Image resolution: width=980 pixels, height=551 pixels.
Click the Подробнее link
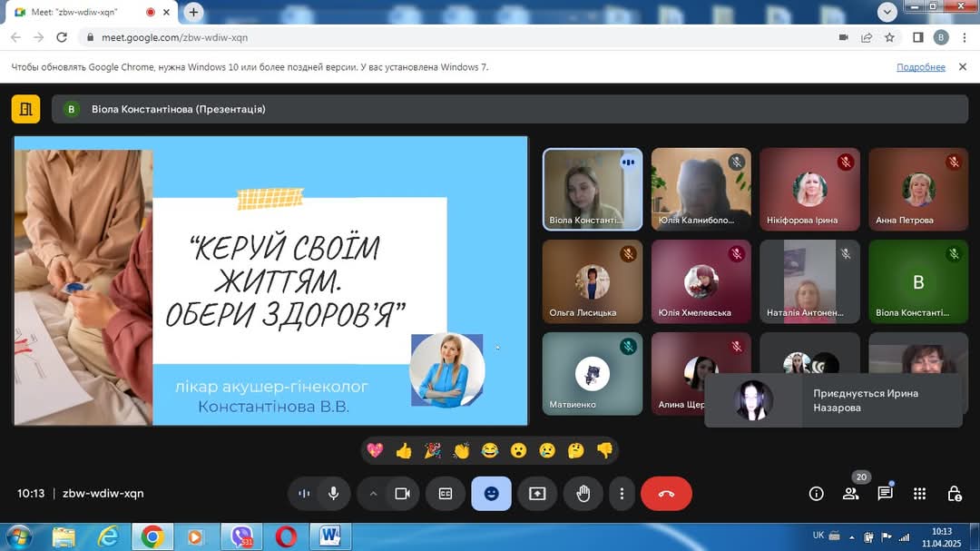click(921, 67)
